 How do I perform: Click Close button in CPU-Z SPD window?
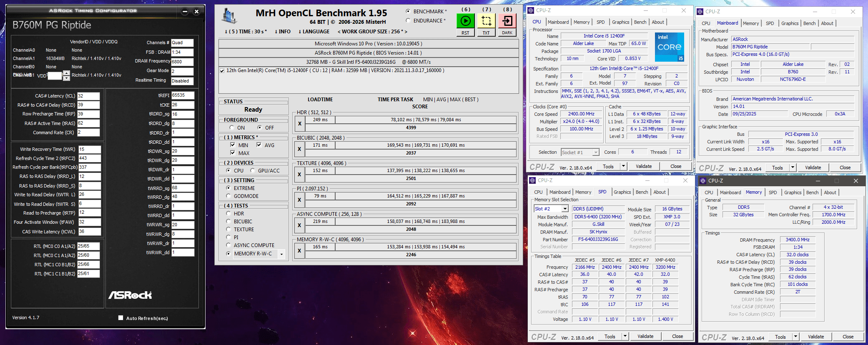pyautogui.click(x=677, y=336)
